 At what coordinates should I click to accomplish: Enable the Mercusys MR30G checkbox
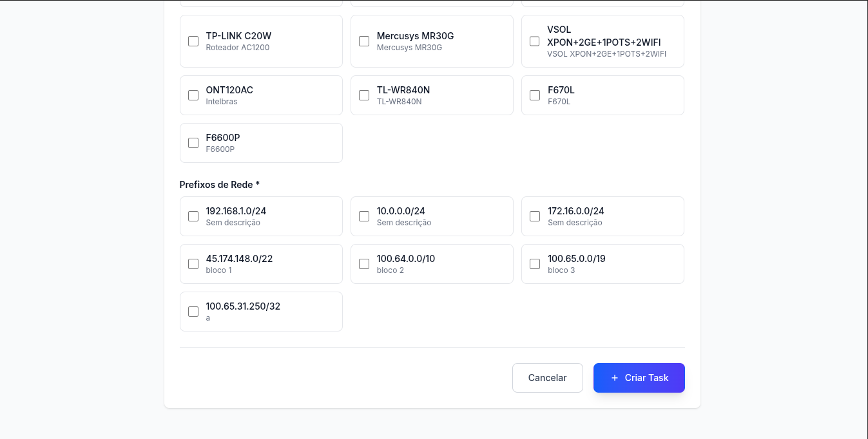[x=364, y=41]
